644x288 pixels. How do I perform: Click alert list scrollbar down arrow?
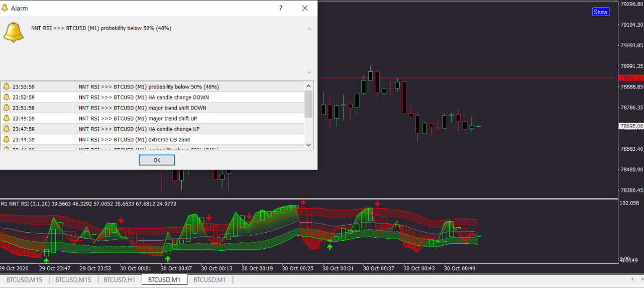tap(309, 145)
